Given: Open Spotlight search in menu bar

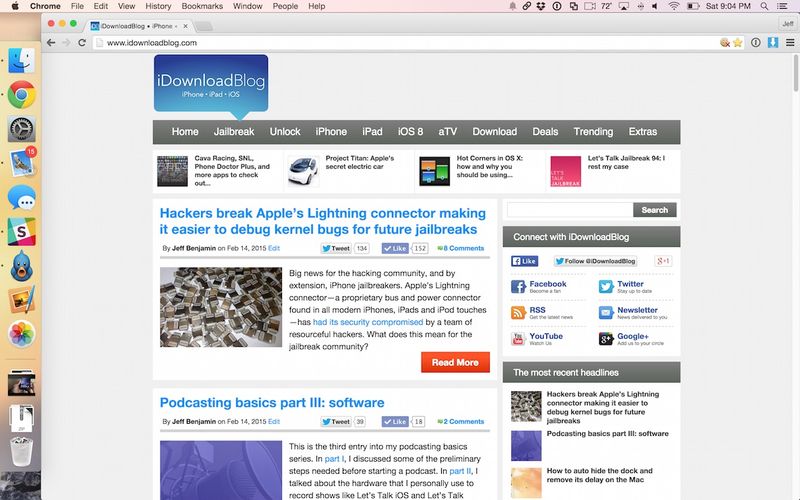Looking at the screenshot, I should 764,6.
